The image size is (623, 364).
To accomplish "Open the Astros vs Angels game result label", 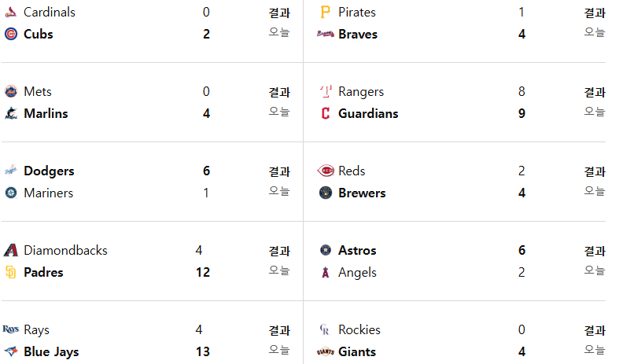I will 595,252.
